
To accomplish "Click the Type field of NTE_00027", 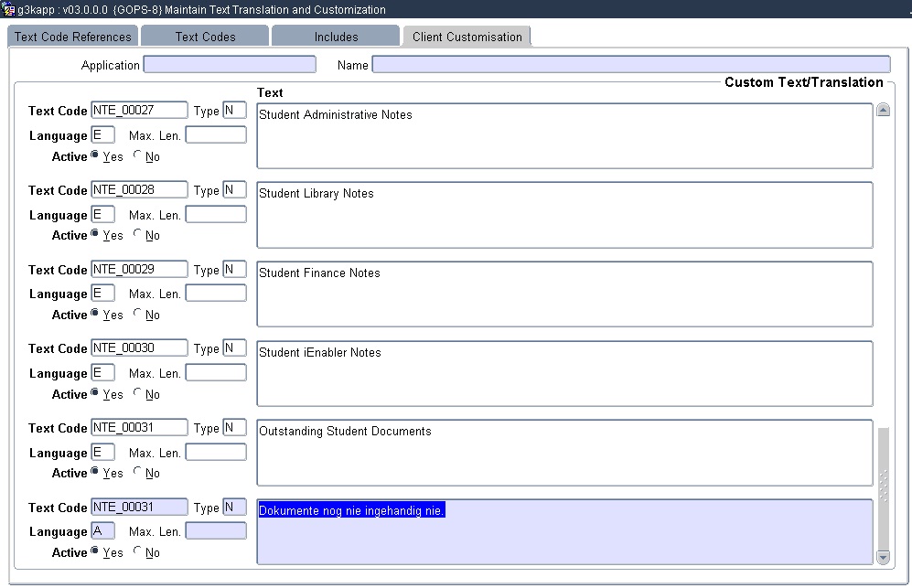I will [235, 110].
